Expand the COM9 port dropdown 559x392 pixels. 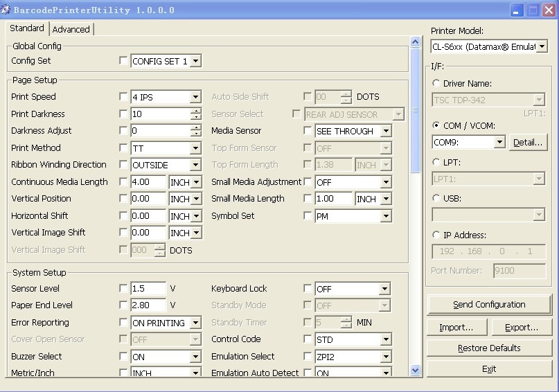(499, 142)
